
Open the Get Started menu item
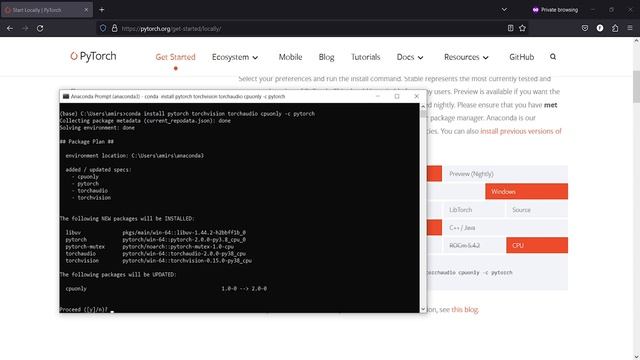point(176,57)
